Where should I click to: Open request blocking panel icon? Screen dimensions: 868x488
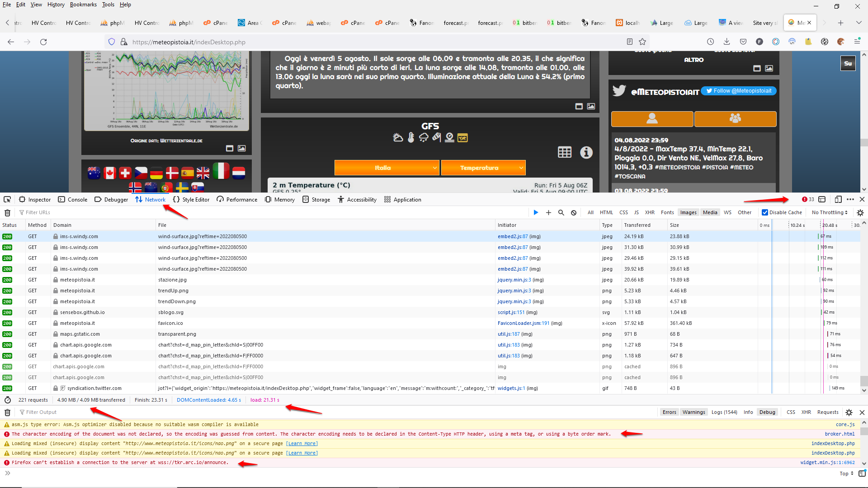point(574,212)
